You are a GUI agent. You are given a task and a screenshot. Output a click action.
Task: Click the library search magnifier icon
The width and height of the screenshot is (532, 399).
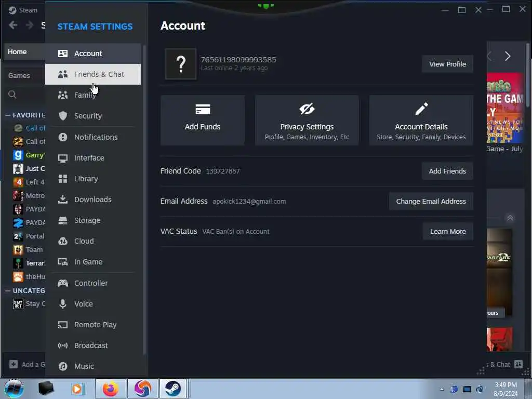pos(12,95)
